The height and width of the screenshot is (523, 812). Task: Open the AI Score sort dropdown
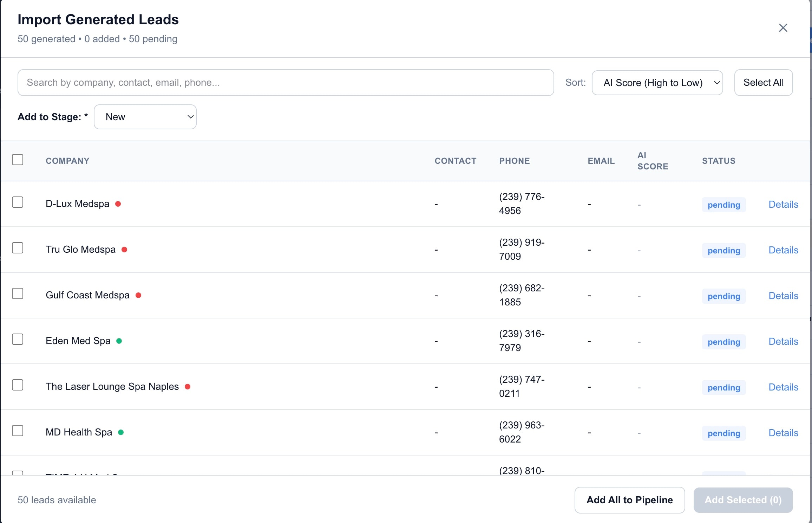tap(657, 83)
